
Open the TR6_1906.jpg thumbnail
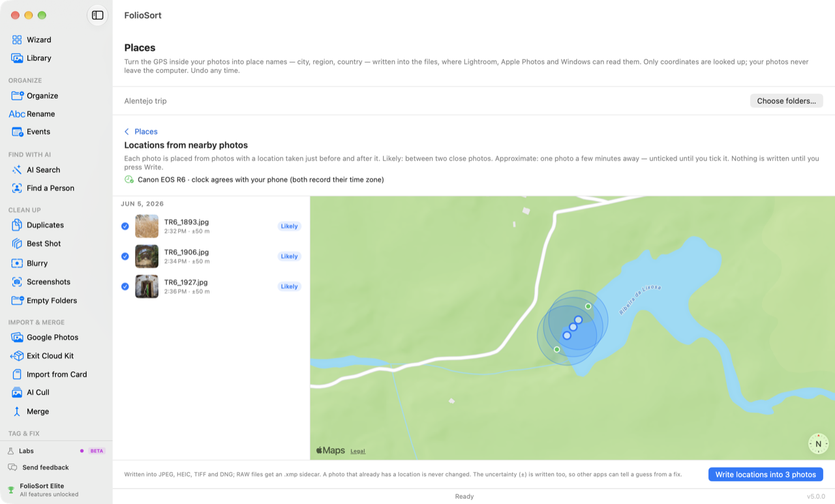[x=147, y=256]
